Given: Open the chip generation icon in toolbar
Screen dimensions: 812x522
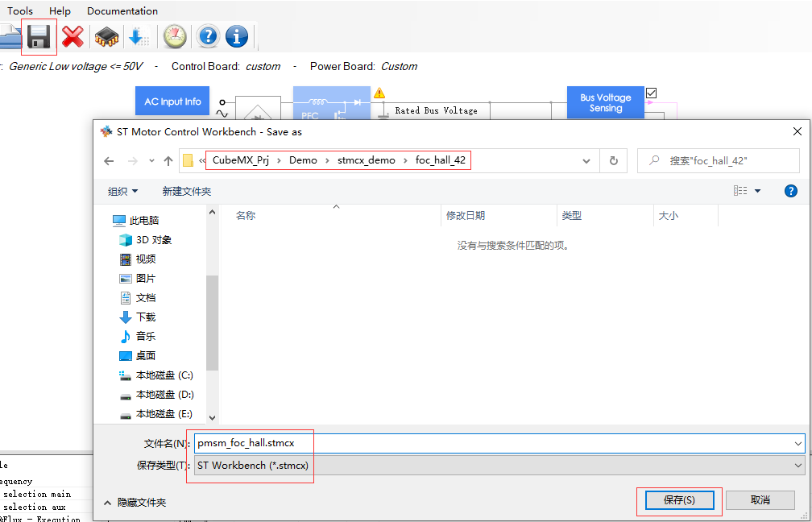Looking at the screenshot, I should 106,37.
